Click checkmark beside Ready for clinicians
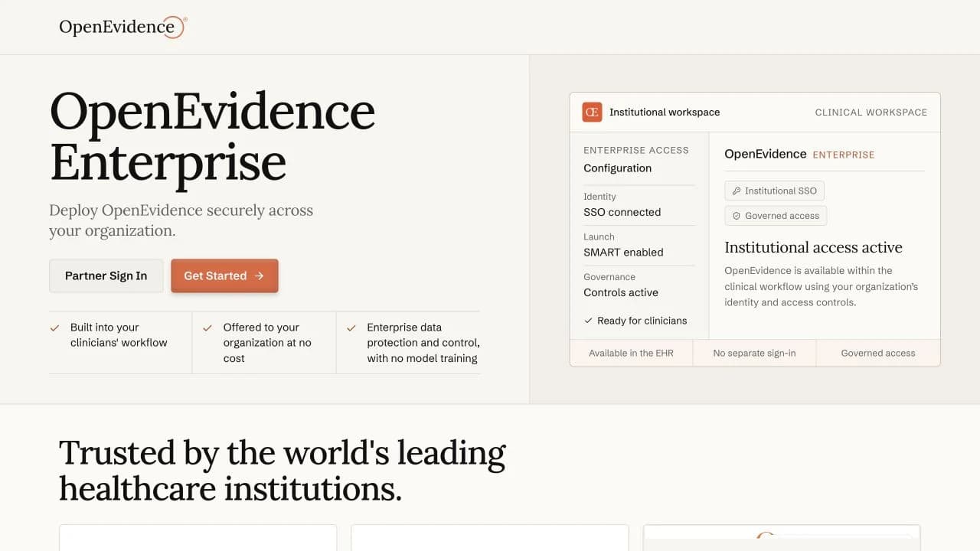 [588, 321]
